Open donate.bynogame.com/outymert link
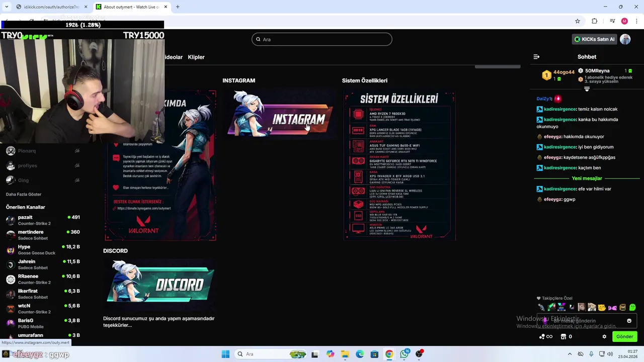Screen dimensions: 644x362 click(144, 208)
